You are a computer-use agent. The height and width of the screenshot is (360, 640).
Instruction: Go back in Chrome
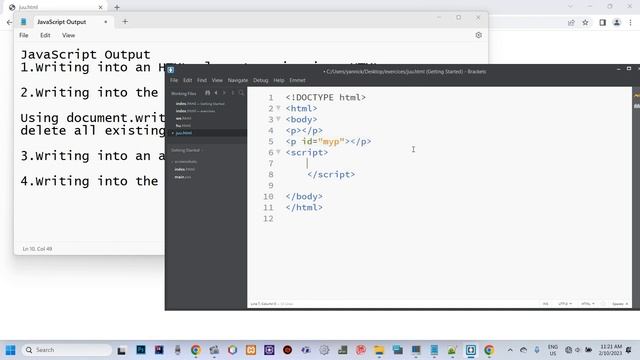[9, 22]
